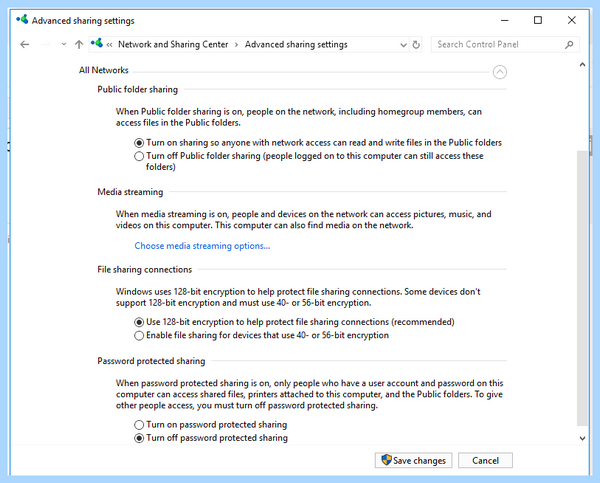Screen dimensions: 600x483
Task: Click the Media streaming heading
Action: (x=130, y=192)
